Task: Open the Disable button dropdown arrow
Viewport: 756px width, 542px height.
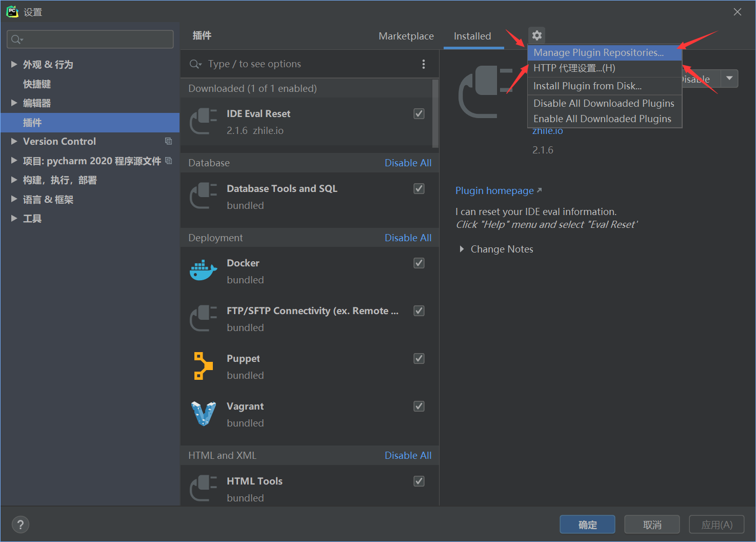Action: point(729,79)
